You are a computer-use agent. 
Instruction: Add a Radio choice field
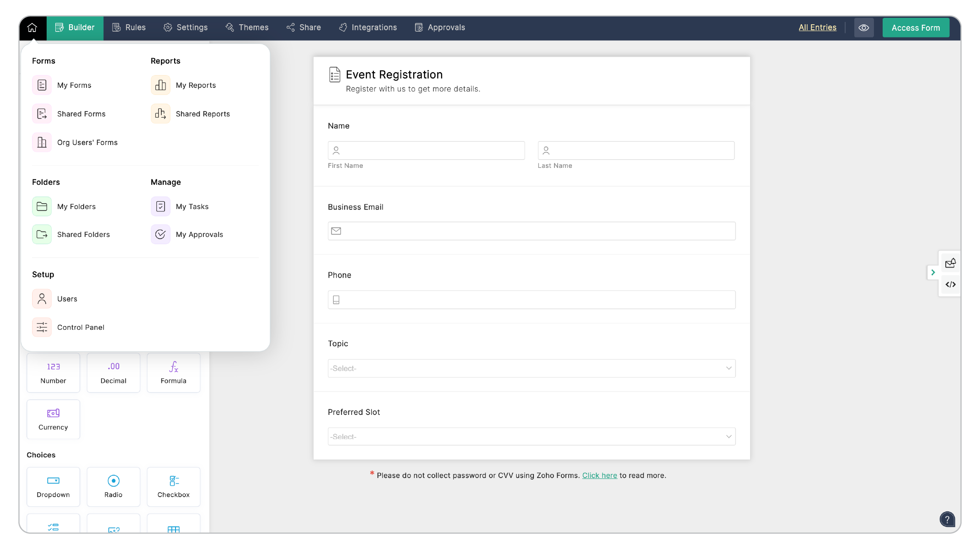point(113,487)
